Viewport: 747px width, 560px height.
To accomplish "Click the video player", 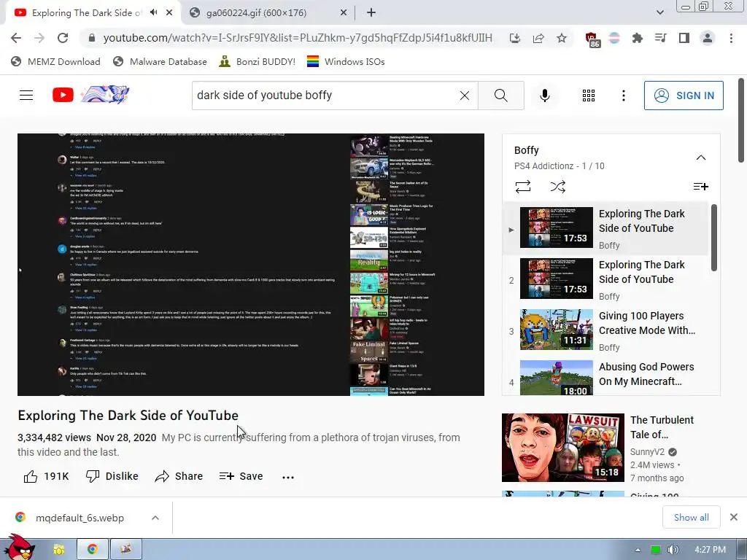I will tap(251, 264).
